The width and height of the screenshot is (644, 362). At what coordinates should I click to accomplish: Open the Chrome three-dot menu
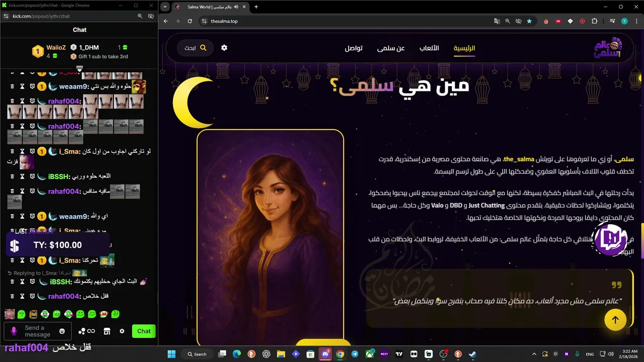coord(636,21)
